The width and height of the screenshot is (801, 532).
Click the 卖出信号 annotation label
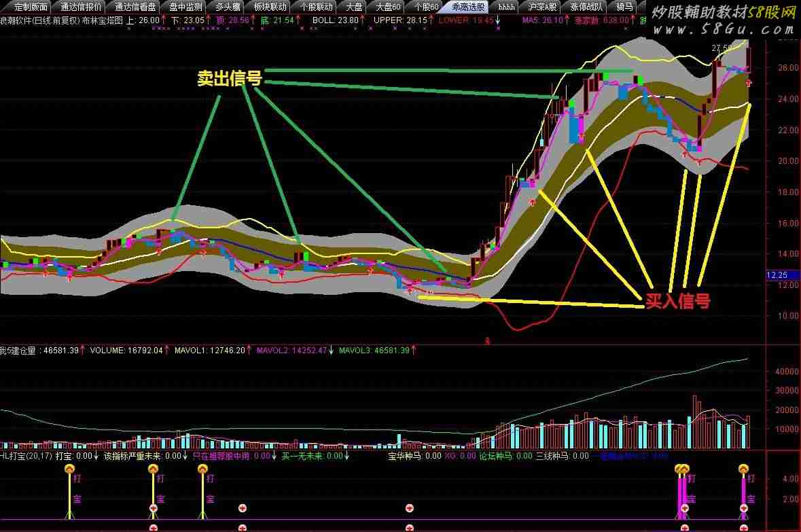pyautogui.click(x=229, y=79)
